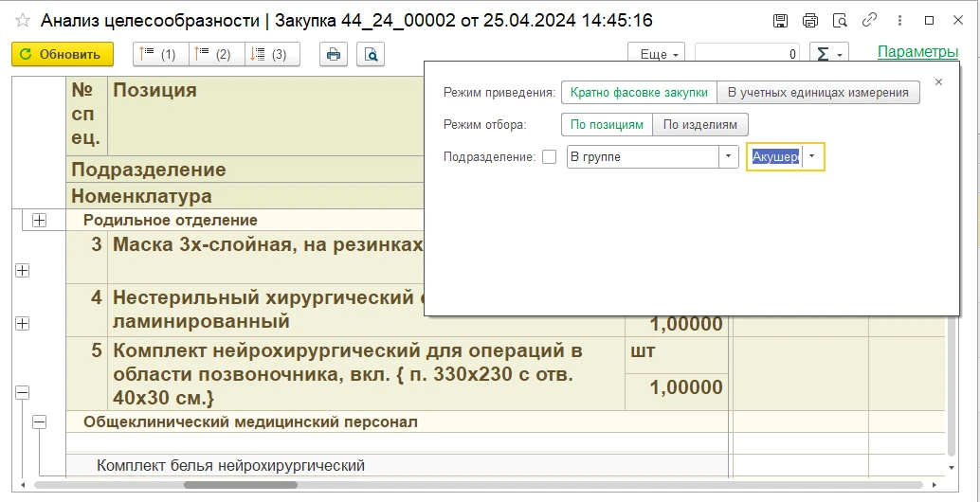Collapse Общеклинический медицинский персонал group
This screenshot has width=980, height=502.
coord(40,422)
